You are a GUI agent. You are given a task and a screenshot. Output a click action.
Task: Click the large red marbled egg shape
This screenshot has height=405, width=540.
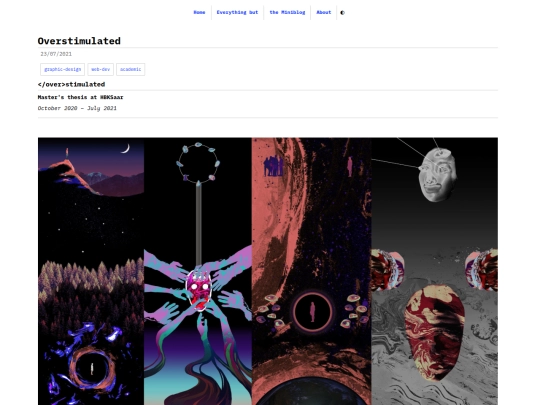pyautogui.click(x=435, y=333)
